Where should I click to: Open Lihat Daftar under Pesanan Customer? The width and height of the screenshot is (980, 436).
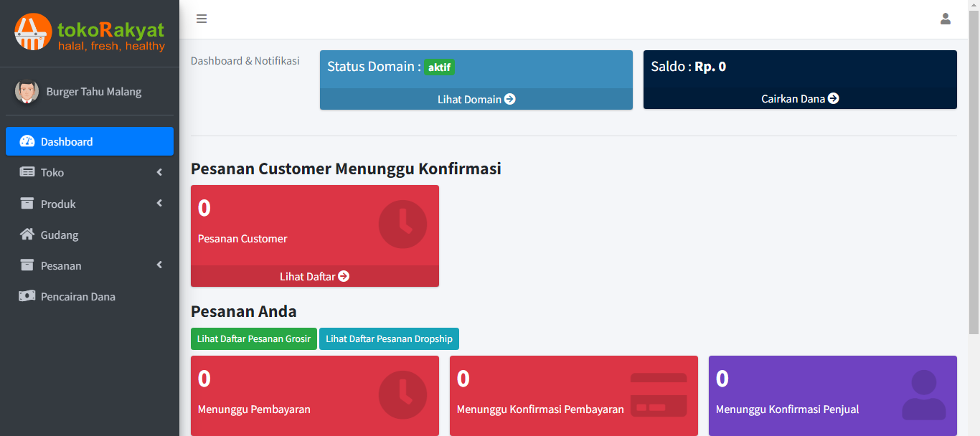click(x=314, y=276)
